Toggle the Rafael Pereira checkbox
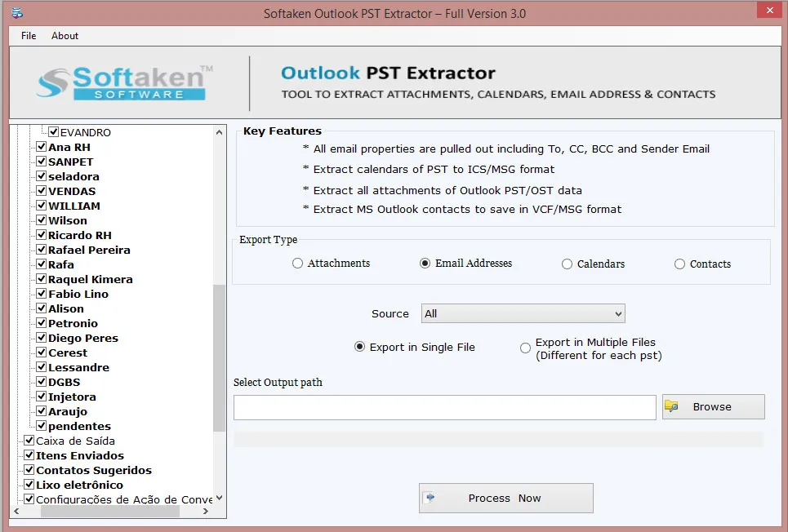Image resolution: width=788 pixels, height=532 pixels. coord(42,249)
